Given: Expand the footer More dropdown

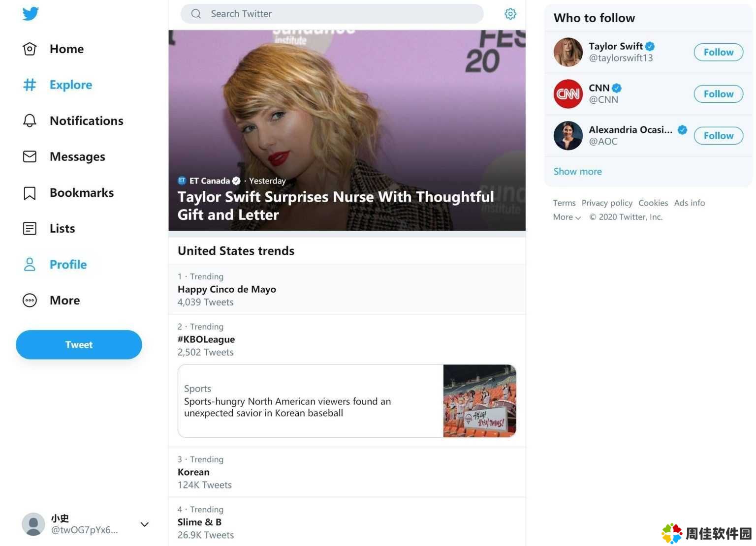Looking at the screenshot, I should (x=567, y=217).
